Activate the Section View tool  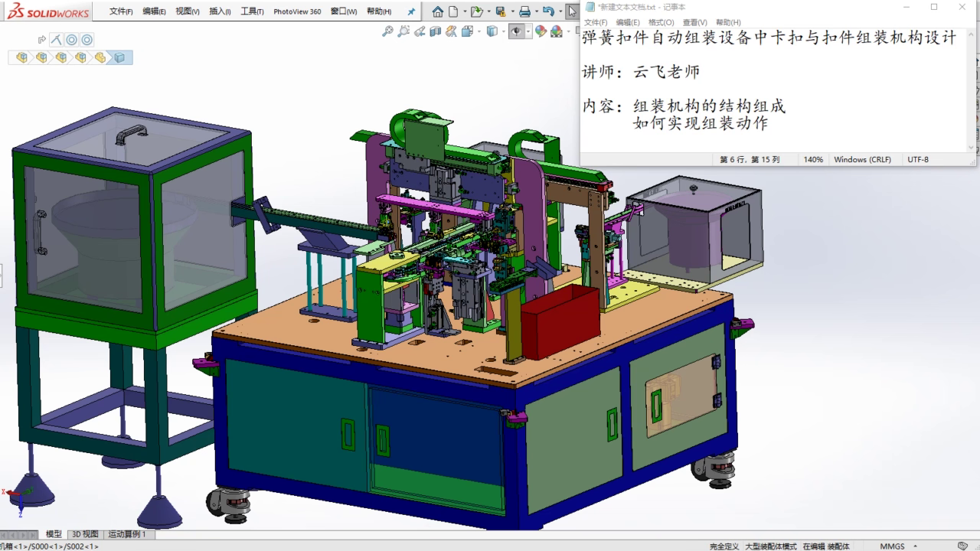[x=436, y=31]
